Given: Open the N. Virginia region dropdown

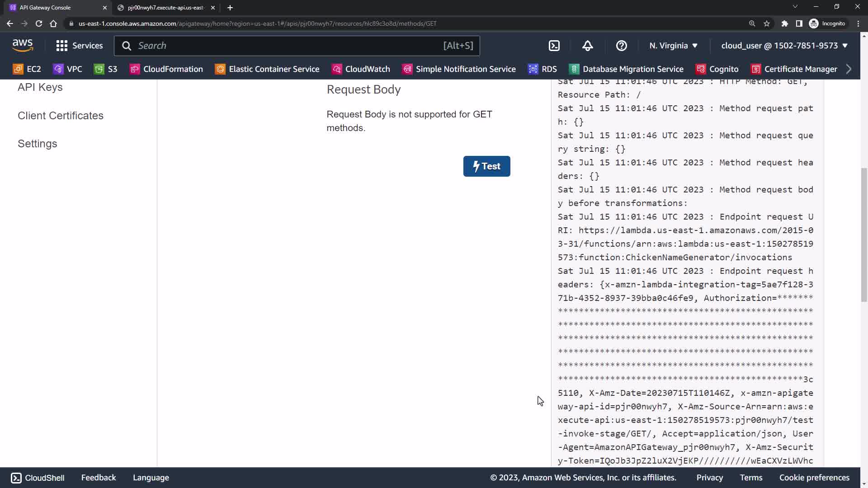Looking at the screenshot, I should pyautogui.click(x=674, y=46).
